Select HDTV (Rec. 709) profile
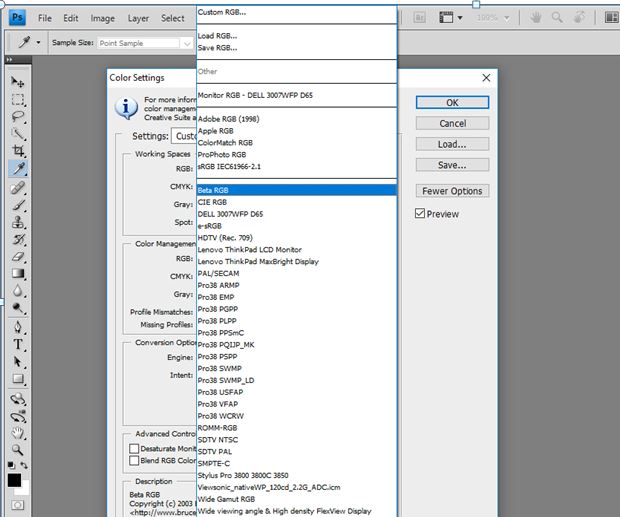This screenshot has width=620, height=517. coord(297,238)
